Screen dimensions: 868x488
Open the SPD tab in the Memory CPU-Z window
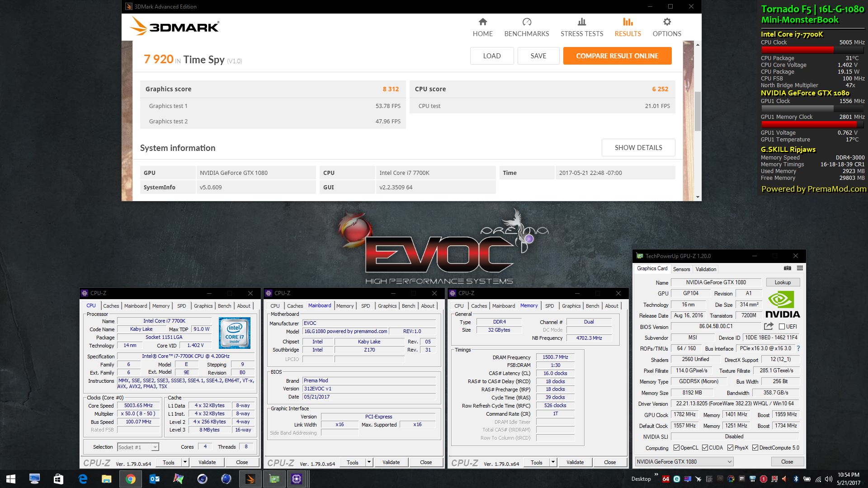[549, 306]
